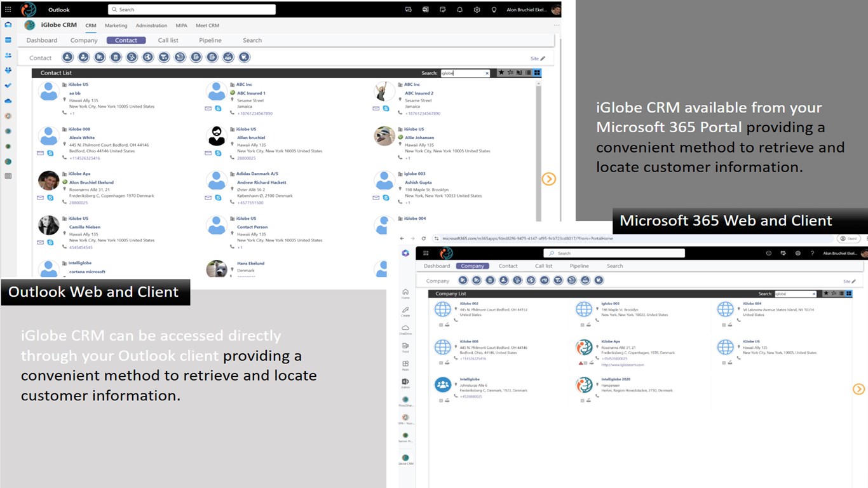The height and width of the screenshot is (488, 868).
Task: Click the Create icon in Microsoft 365 sidebar
Action: click(x=405, y=311)
